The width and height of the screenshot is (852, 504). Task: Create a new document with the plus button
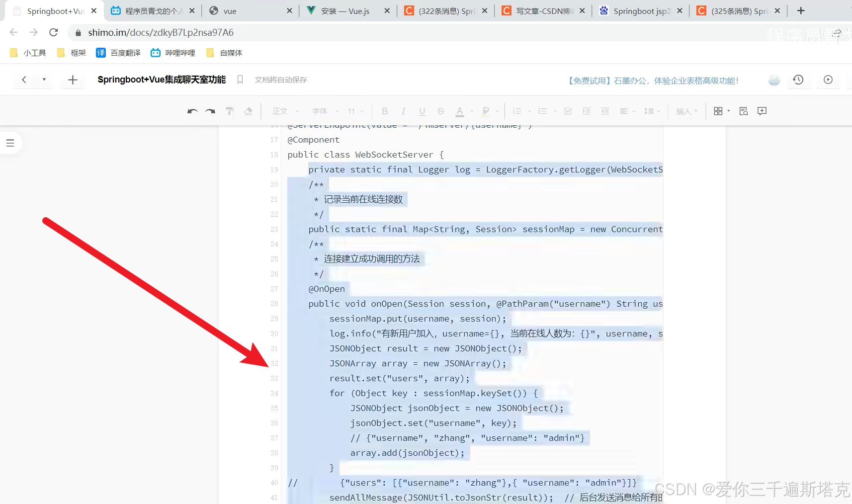pos(73,80)
